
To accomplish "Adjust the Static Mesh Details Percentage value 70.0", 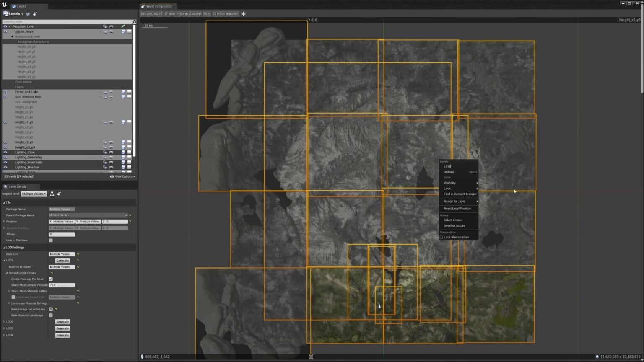I will pos(62,285).
